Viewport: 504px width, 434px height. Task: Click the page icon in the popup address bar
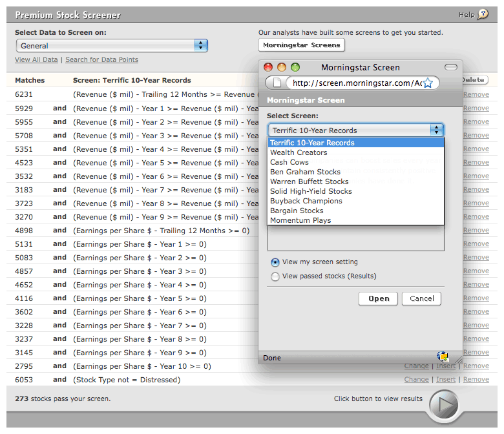click(277, 83)
